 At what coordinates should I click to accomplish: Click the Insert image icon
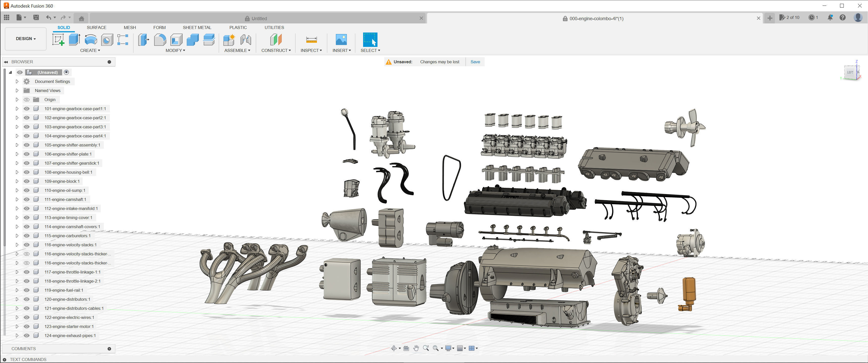(341, 40)
